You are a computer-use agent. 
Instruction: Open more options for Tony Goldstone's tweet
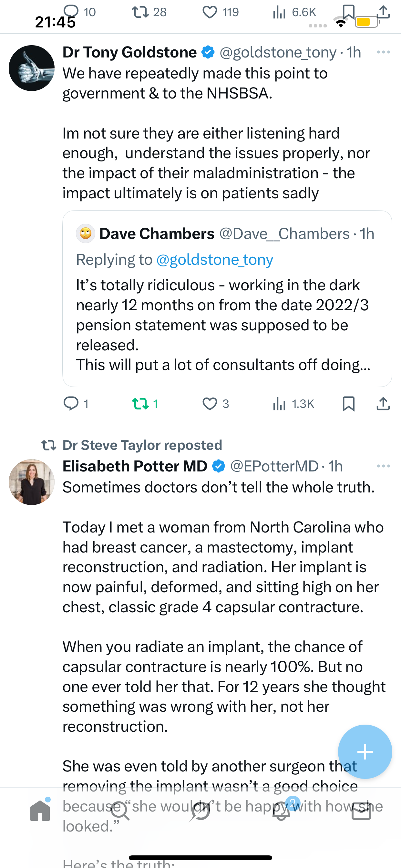pos(383,52)
